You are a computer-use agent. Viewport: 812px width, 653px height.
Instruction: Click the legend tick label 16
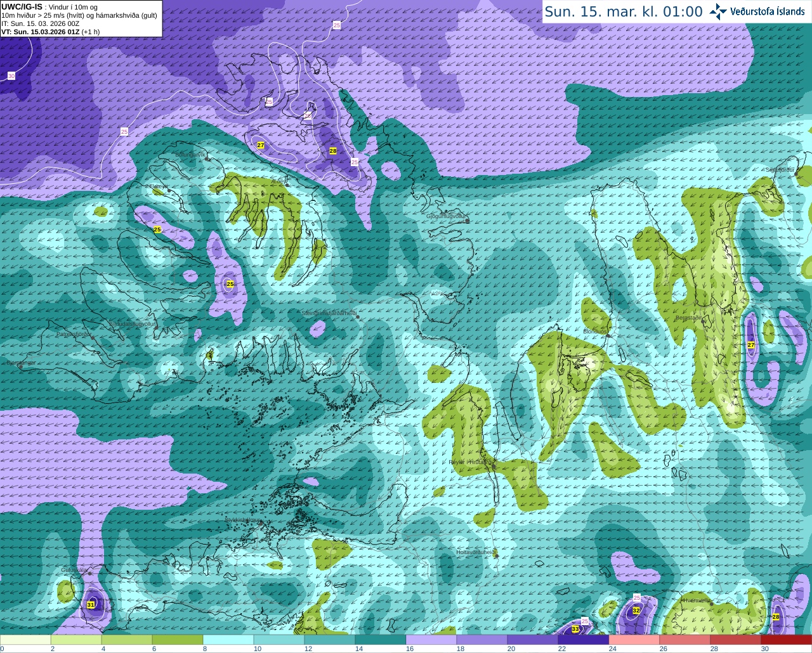click(409, 649)
